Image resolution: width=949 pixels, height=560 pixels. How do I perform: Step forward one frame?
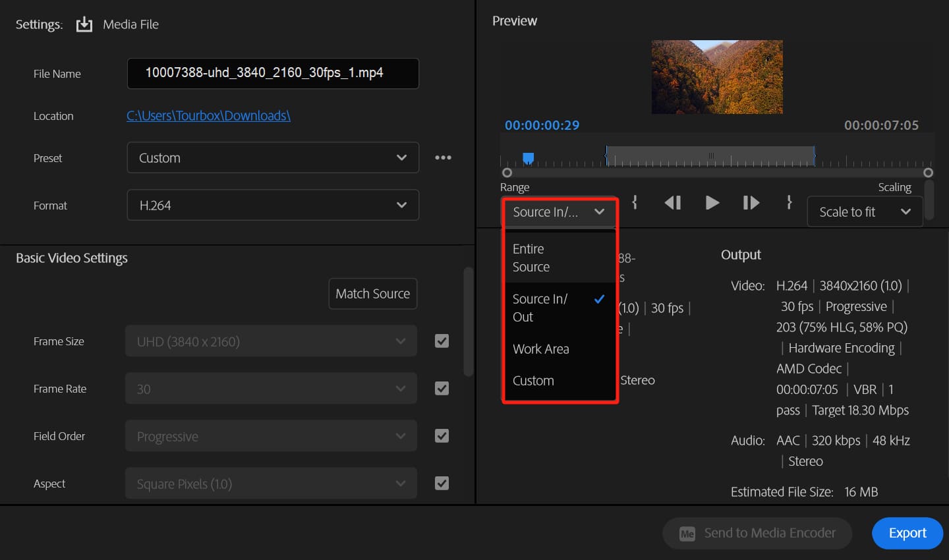pyautogui.click(x=751, y=202)
